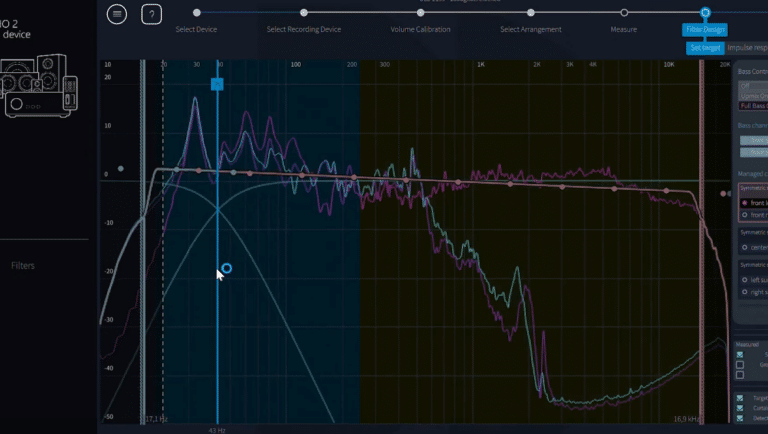This screenshot has height=434, width=768.
Task: Click the blue circle crossover handle
Action: tap(226, 268)
